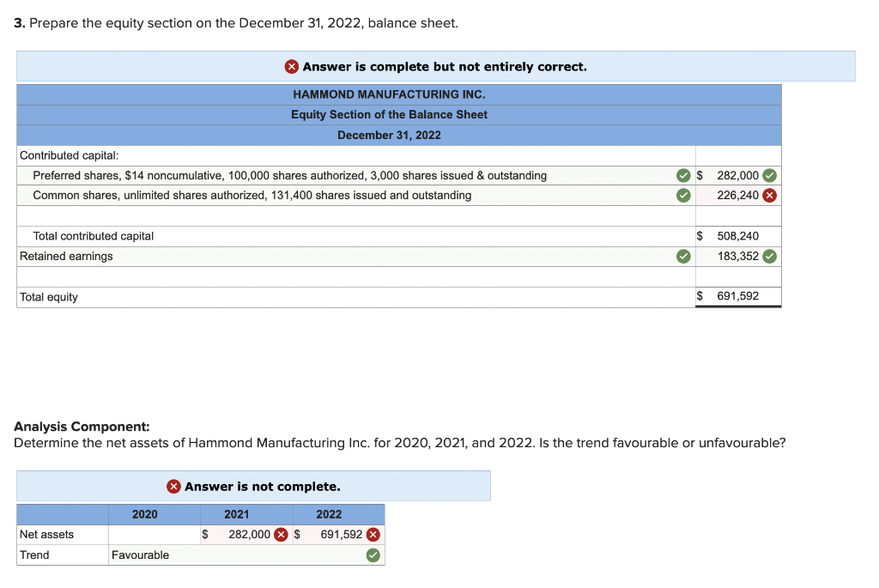Click 'Net assets' row label
The height and width of the screenshot is (588, 879).
46,535
